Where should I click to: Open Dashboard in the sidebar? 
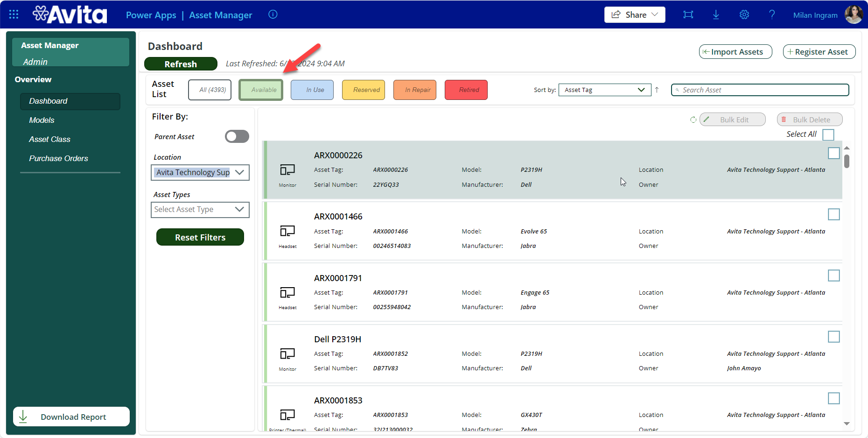70,101
